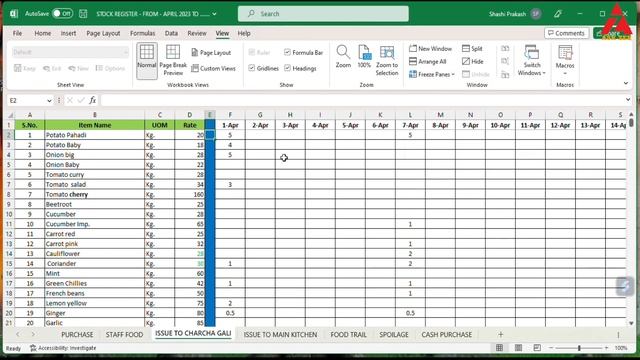Click Arrange All windows
The image size is (640, 360).
(x=427, y=62)
